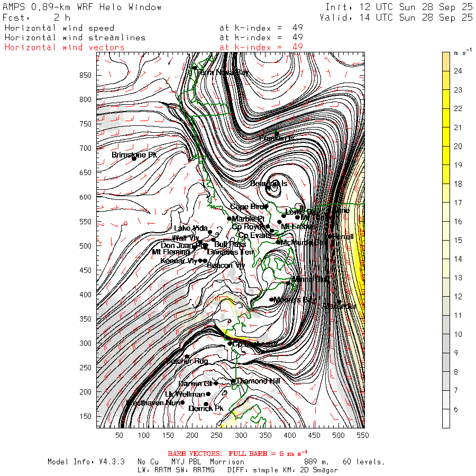The width and height of the screenshot is (476, 476).
Task: Click the 'Darwin Gl' station marker dot
Action: 216,383
